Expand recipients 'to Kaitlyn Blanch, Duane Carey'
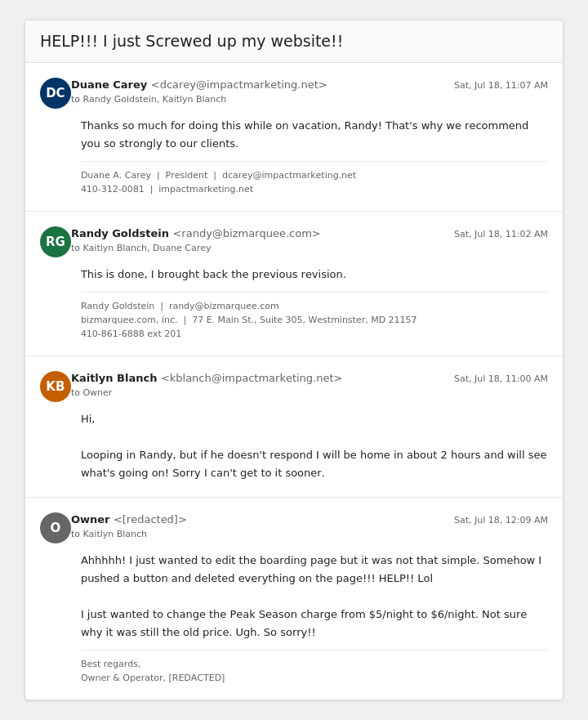588x720 pixels. (x=141, y=248)
